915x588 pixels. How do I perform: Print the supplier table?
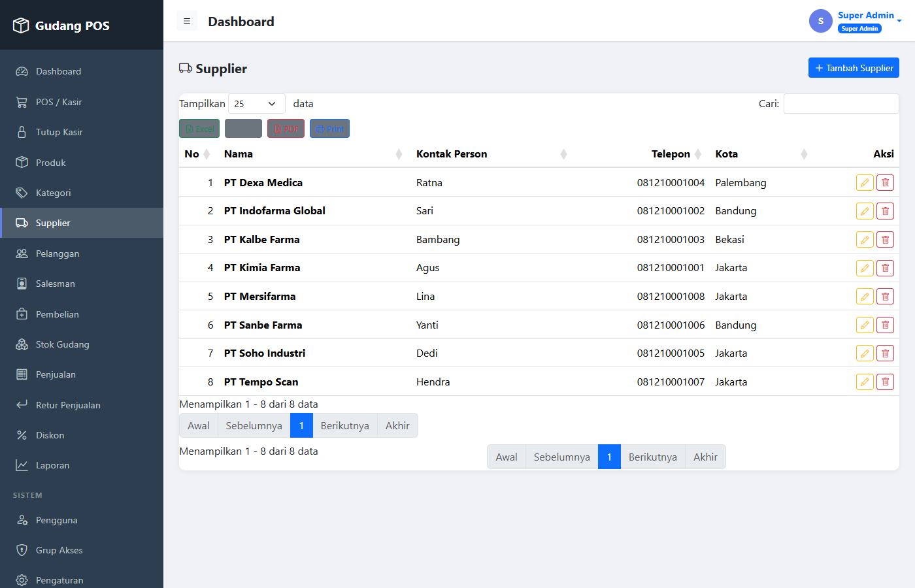tap(329, 129)
